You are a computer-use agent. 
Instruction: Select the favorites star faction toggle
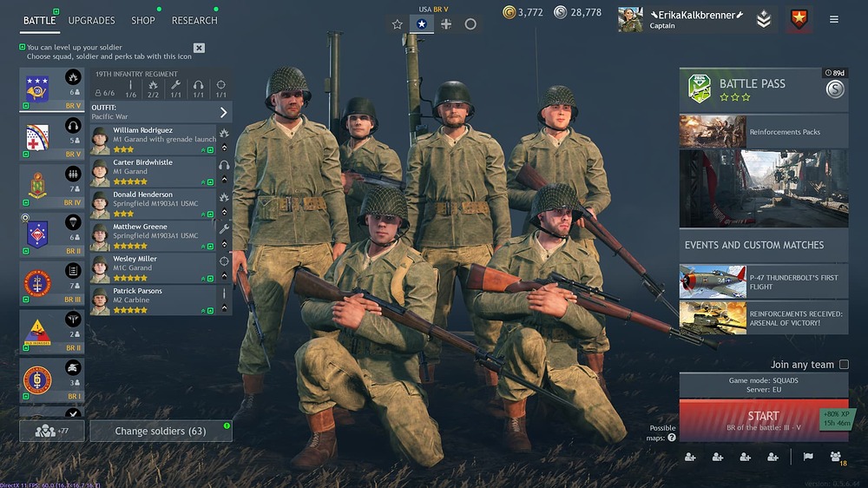coord(397,23)
